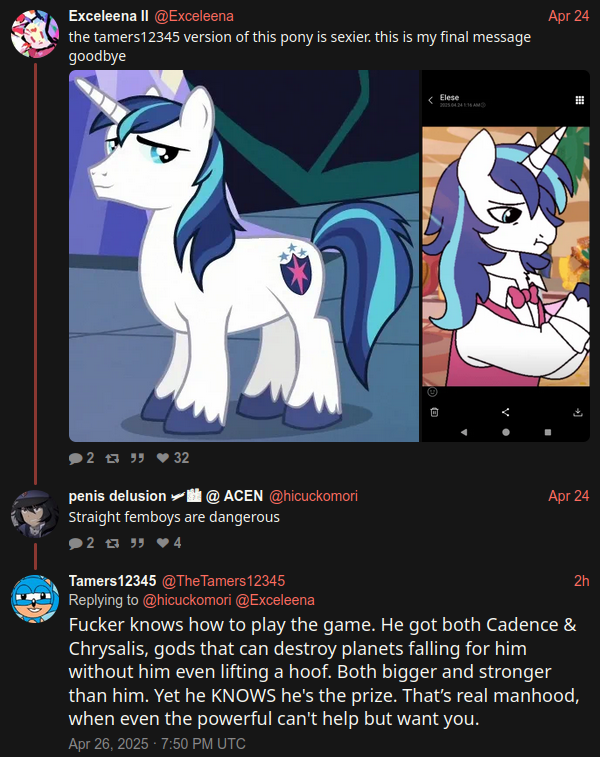The height and width of the screenshot is (757, 600).
Task: Like hicuckomori's comment with 4 likes
Action: coord(163,543)
